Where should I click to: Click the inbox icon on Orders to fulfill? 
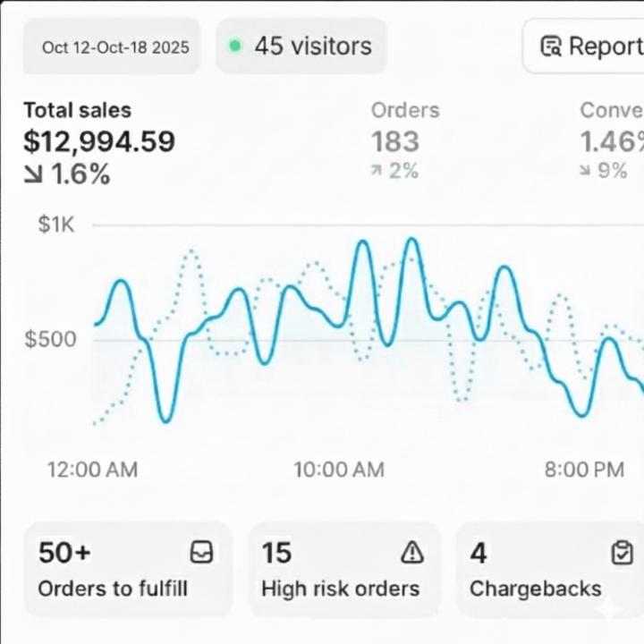point(202,553)
